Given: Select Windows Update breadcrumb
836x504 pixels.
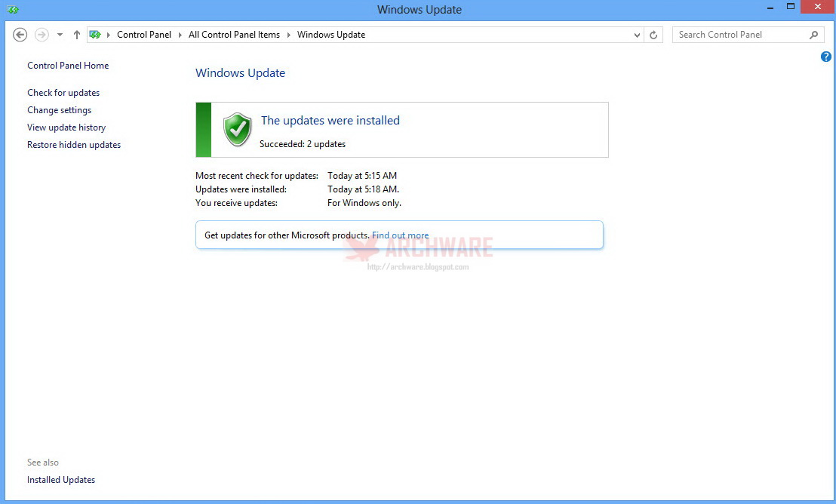Looking at the screenshot, I should [331, 35].
